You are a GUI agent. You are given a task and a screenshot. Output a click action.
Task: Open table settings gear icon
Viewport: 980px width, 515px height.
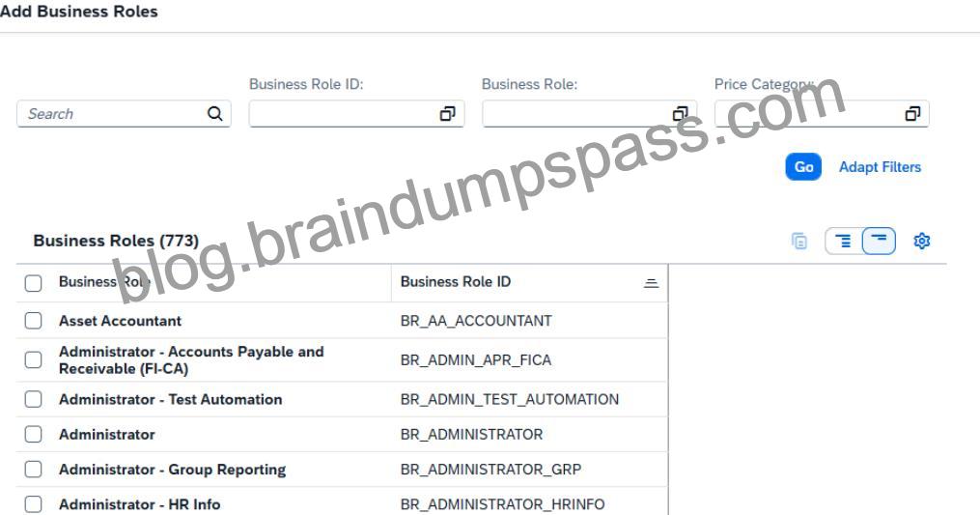[x=922, y=241]
